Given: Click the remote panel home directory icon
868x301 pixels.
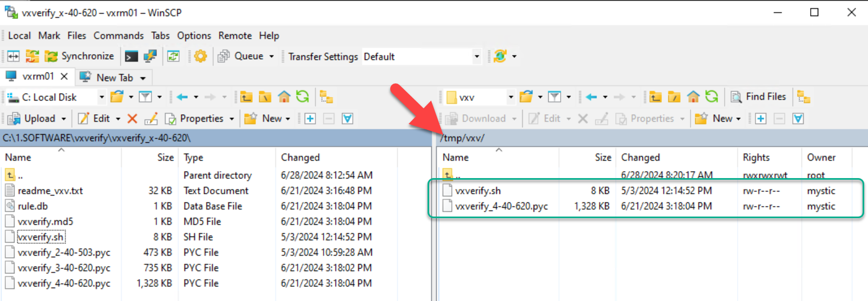Looking at the screenshot, I should (x=693, y=97).
